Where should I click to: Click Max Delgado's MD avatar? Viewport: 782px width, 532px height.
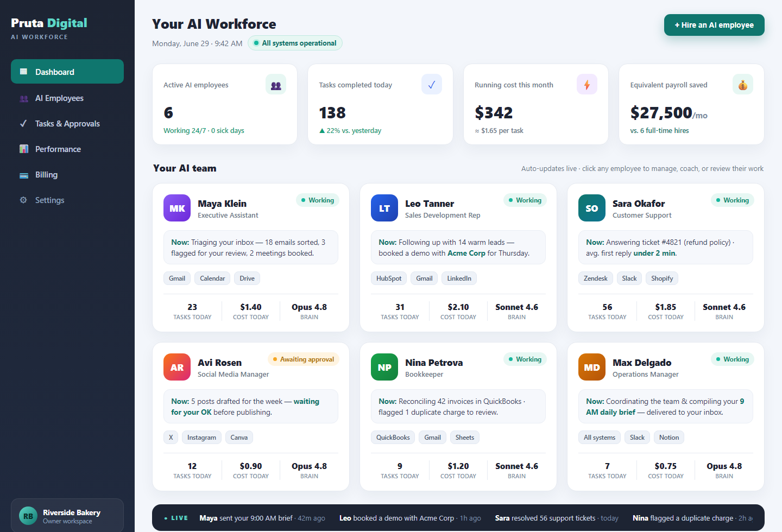pos(592,367)
